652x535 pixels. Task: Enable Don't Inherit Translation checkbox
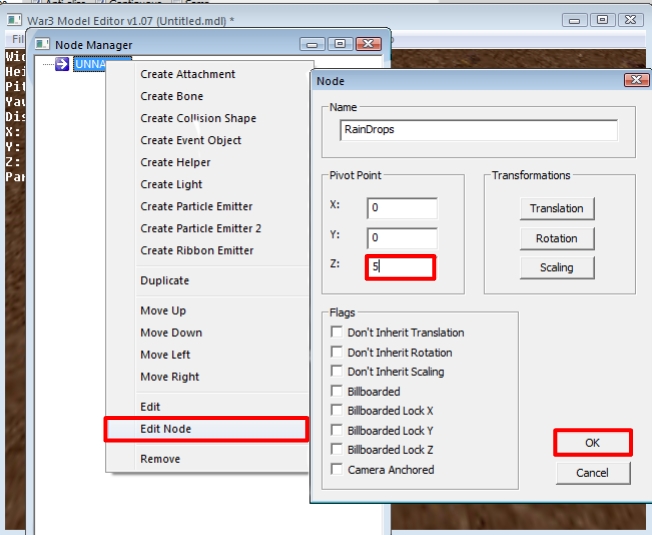336,332
